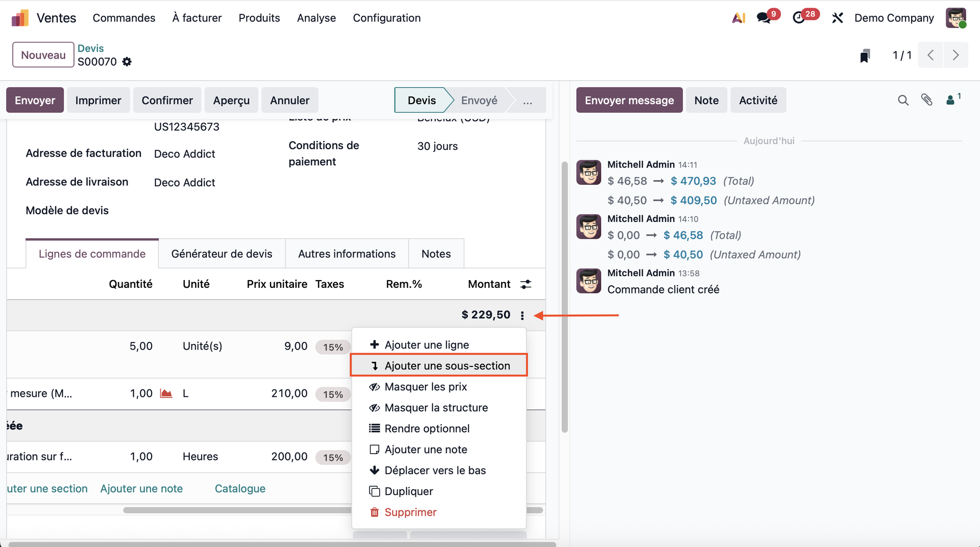The image size is (980, 547).
Task: Open the followers icon in chatter
Action: coord(951,100)
